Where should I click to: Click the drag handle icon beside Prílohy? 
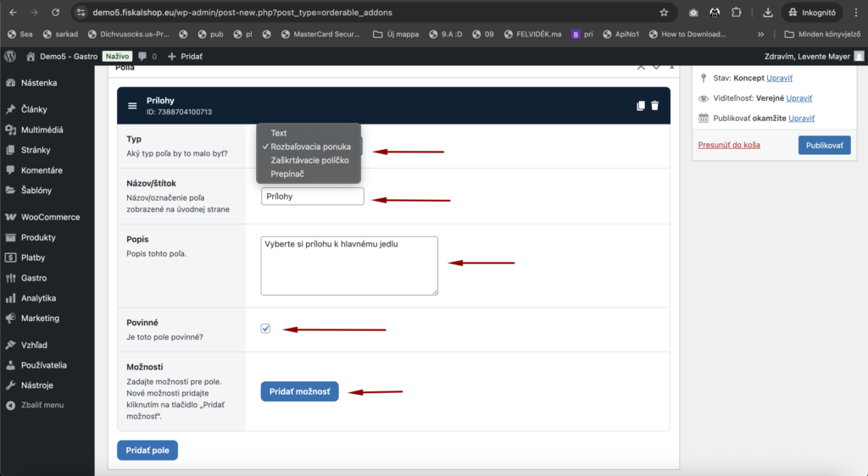tap(132, 106)
